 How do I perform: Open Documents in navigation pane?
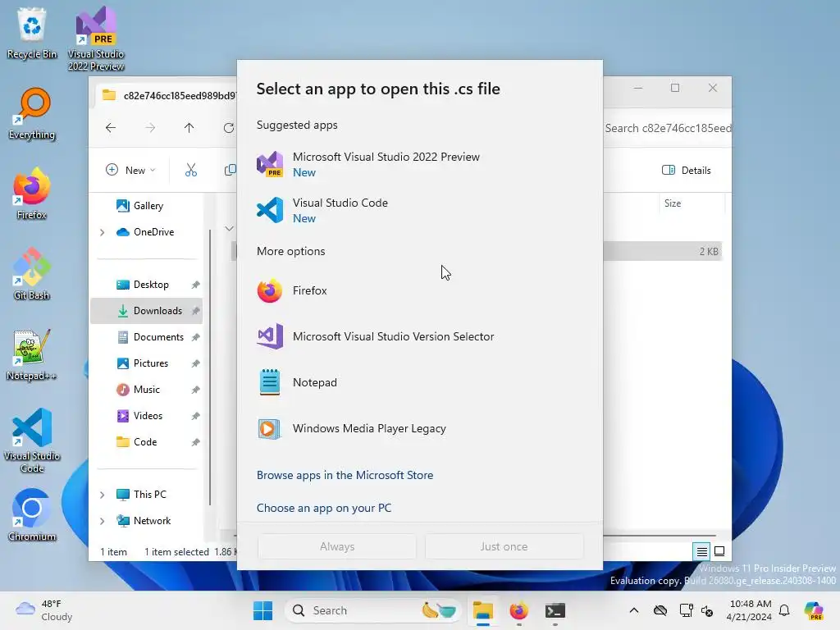(158, 337)
